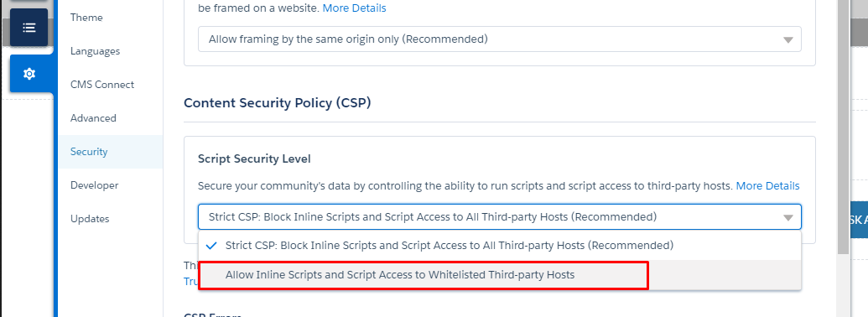Click the Script Security Level dropdown arrow
This screenshot has height=317, width=868.
(x=788, y=217)
